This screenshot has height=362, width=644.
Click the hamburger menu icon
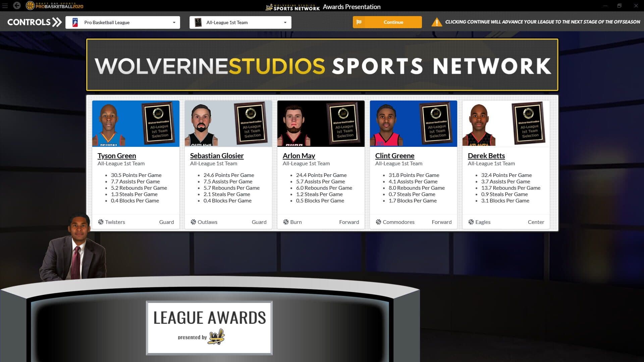tap(5, 6)
